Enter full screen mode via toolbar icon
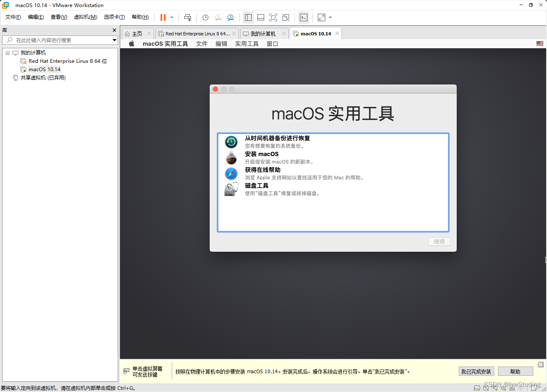 273,17
